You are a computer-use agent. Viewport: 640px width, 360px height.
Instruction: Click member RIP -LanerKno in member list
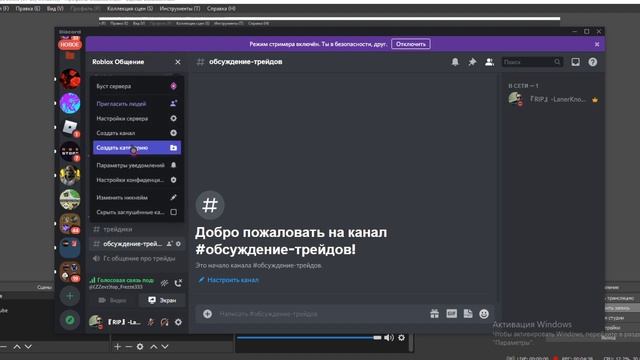click(552, 99)
